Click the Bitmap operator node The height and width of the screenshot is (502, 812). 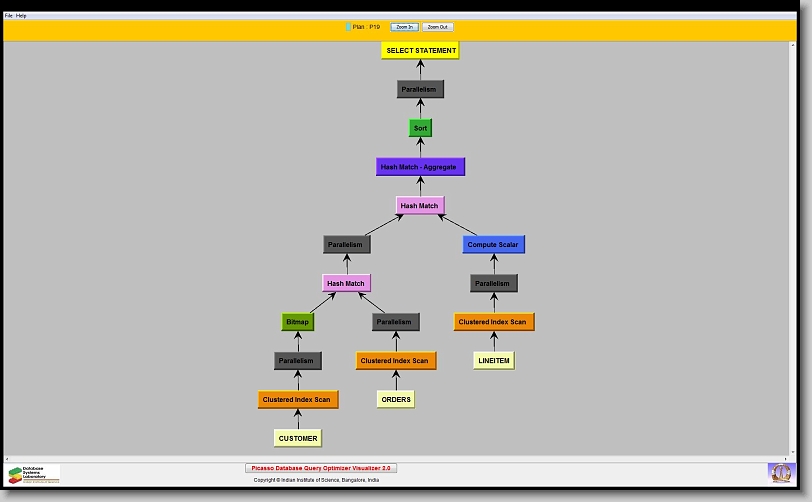297,322
